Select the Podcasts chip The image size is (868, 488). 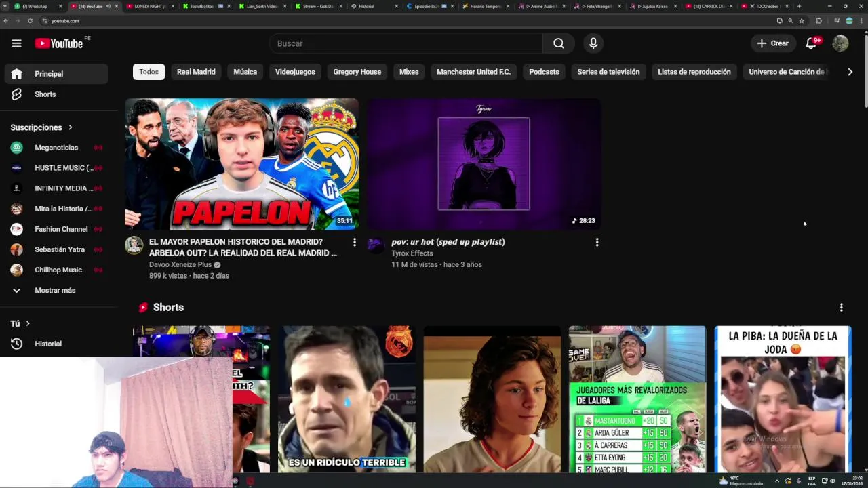tap(544, 72)
